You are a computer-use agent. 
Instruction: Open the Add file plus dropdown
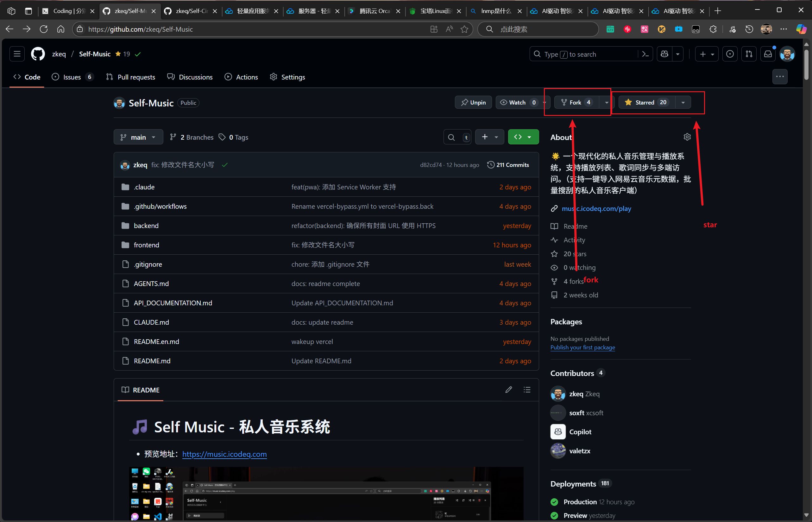489,137
